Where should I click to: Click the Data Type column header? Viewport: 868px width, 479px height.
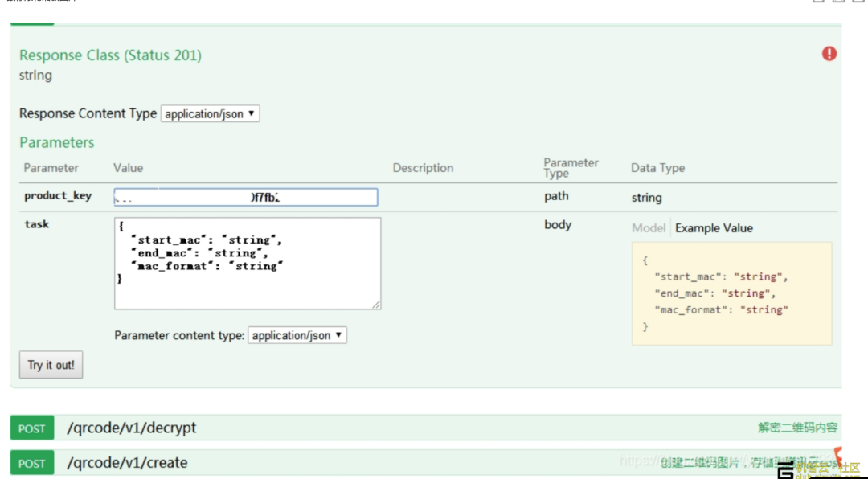[x=657, y=168]
